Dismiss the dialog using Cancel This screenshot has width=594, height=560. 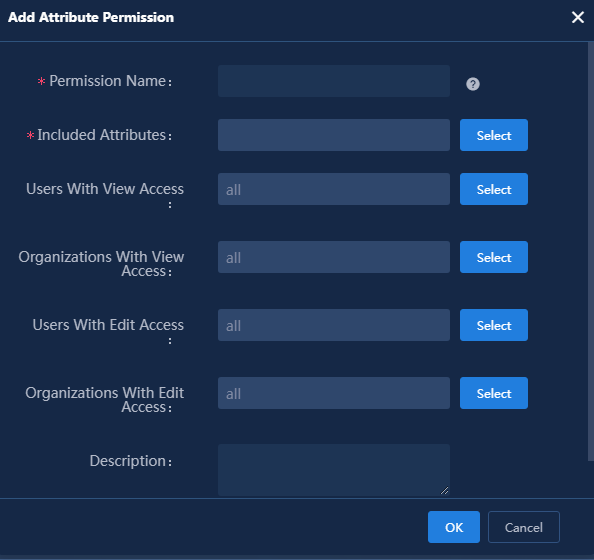click(524, 527)
